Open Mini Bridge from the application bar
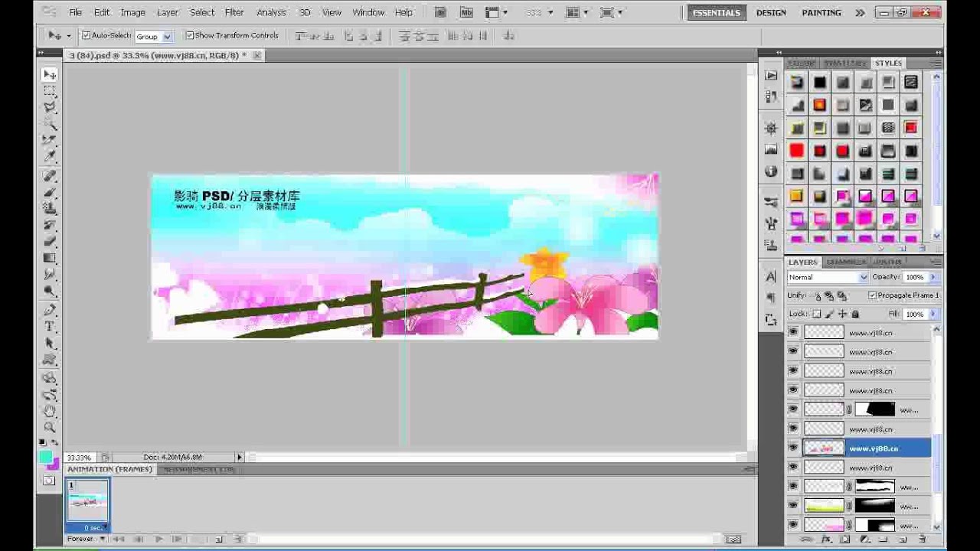Screen dimensions: 980x551 coord(465,12)
